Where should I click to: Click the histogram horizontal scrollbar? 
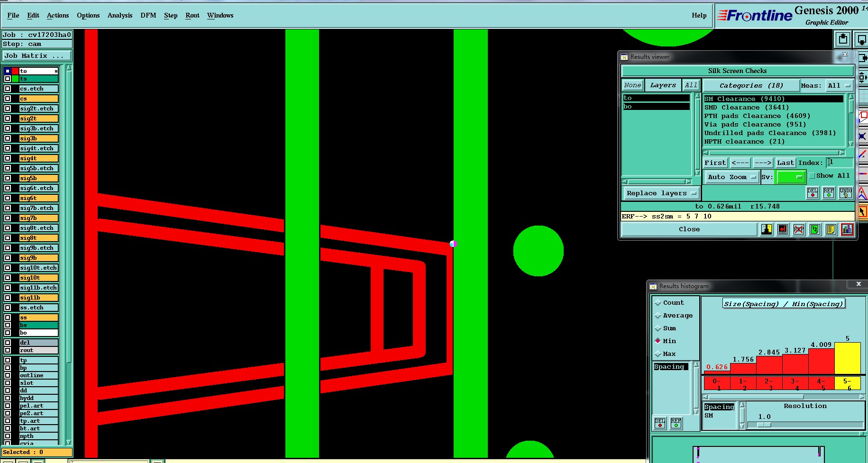(784, 397)
